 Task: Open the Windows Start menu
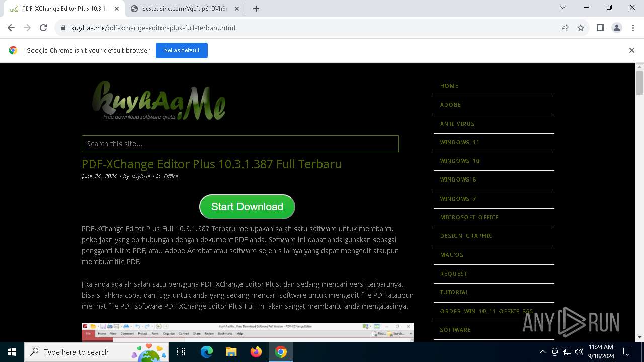pyautogui.click(x=12, y=352)
